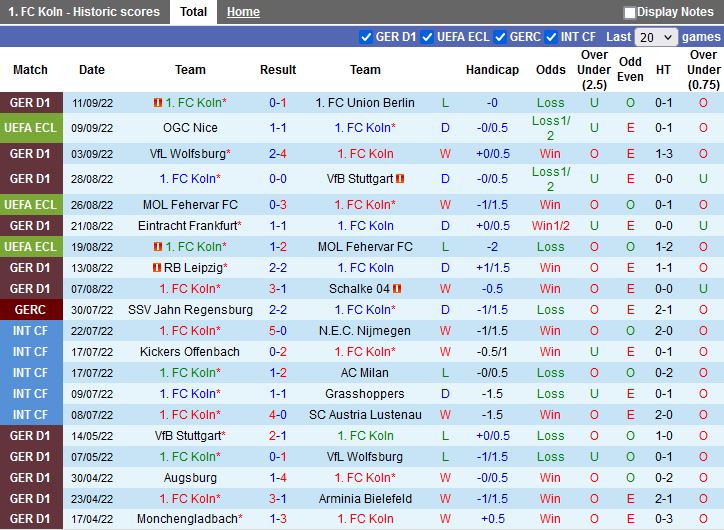Click the 1. FC Koln - Historic scores title

coord(84,12)
